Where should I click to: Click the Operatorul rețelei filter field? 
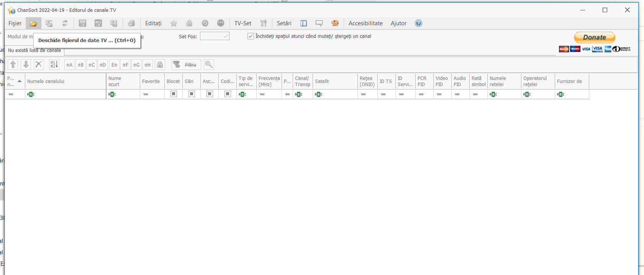pyautogui.click(x=538, y=94)
